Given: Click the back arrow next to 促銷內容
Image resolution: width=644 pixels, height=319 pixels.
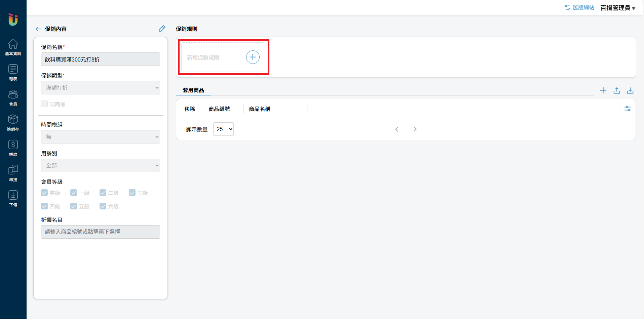Looking at the screenshot, I should click(38, 29).
